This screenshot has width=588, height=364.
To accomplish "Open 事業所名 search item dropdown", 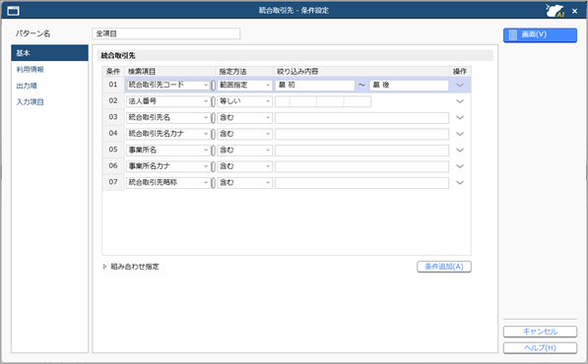I will [x=167, y=151].
